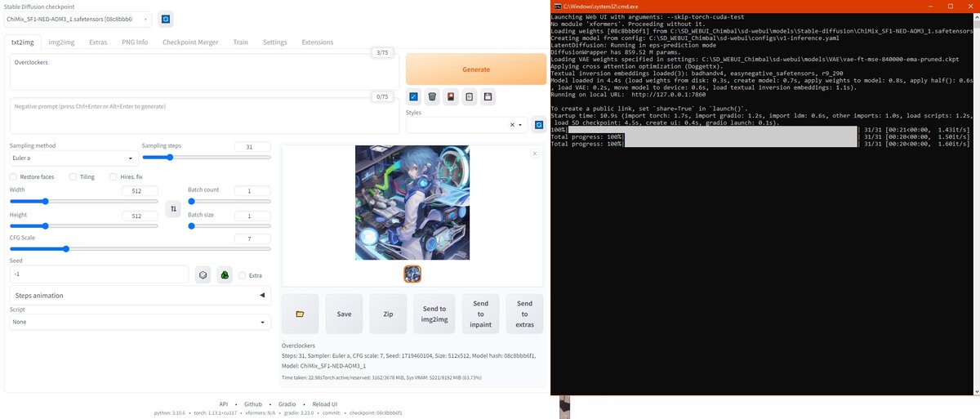
Task: Open the Extensions tab
Action: (318, 42)
